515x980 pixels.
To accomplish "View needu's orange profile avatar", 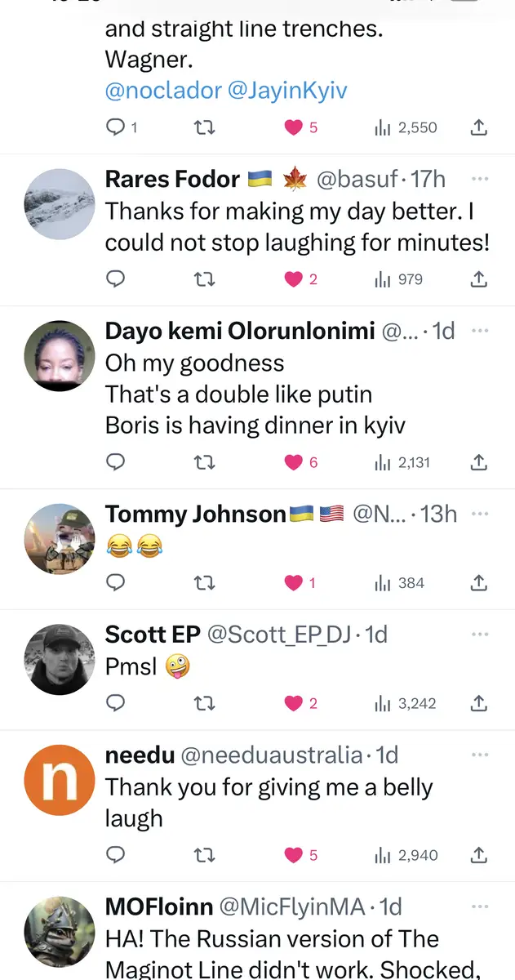I will click(x=60, y=780).
